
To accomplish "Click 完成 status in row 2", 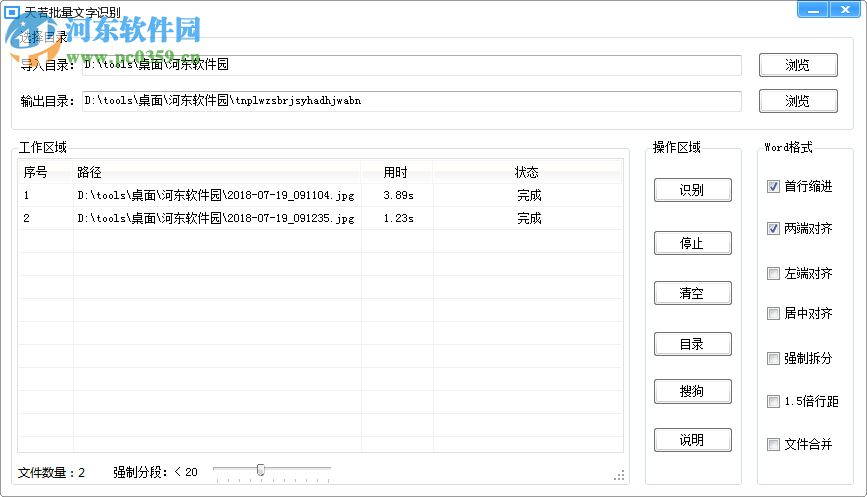I will coord(529,218).
